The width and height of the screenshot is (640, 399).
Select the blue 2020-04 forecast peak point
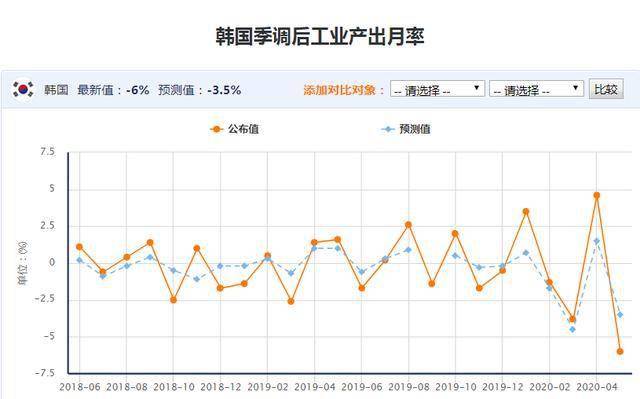tap(597, 242)
